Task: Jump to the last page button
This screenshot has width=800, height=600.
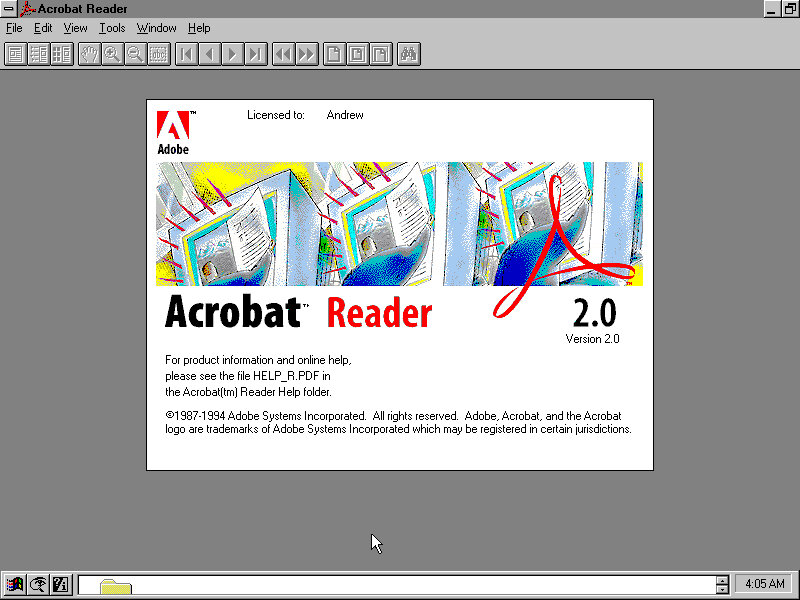Action: [x=256, y=54]
